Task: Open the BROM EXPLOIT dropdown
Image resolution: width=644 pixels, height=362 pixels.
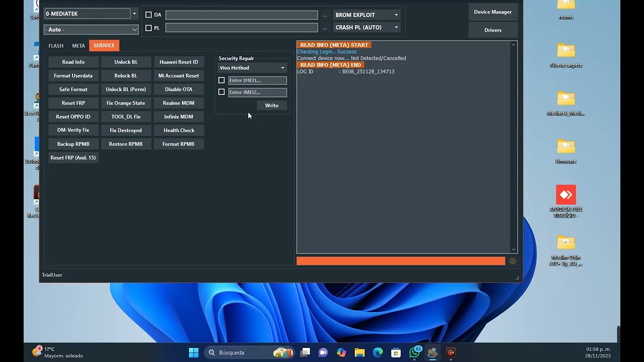Action: pos(367,15)
